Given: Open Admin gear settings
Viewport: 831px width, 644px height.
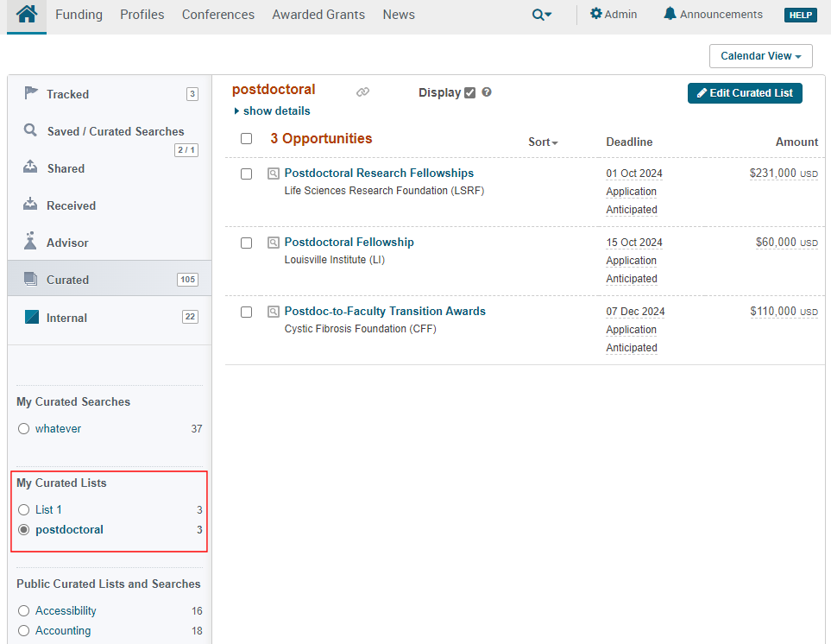Looking at the screenshot, I should click(x=613, y=15).
